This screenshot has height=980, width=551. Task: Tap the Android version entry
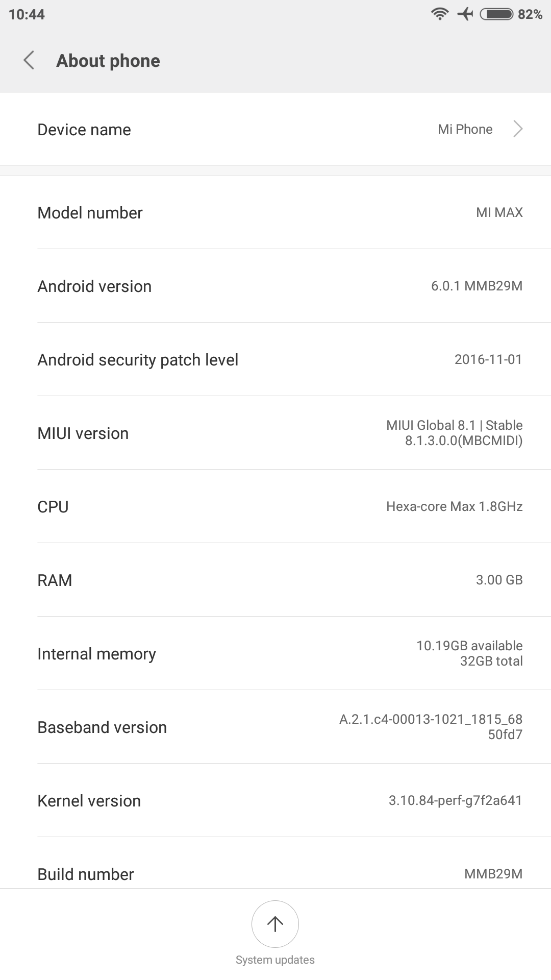(x=275, y=286)
